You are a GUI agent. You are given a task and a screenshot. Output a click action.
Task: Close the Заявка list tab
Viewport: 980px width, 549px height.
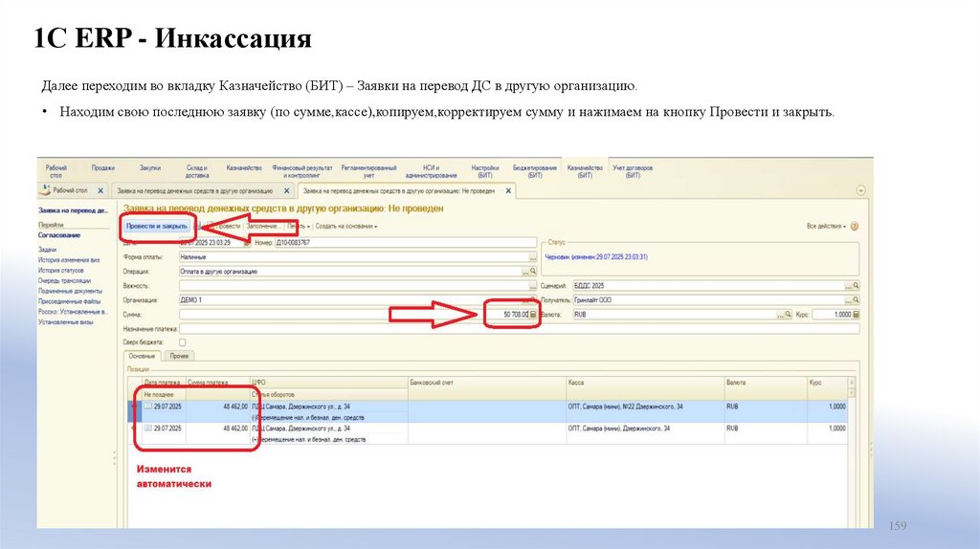287,191
